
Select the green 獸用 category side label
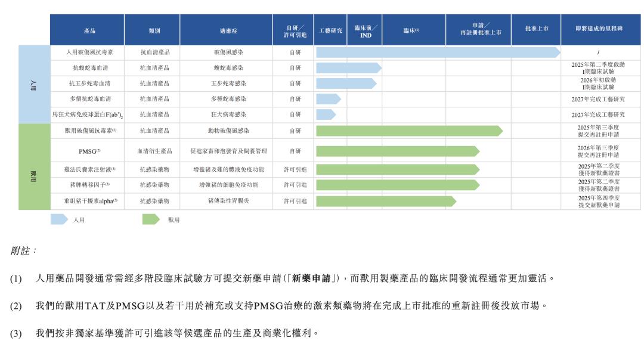pos(35,167)
